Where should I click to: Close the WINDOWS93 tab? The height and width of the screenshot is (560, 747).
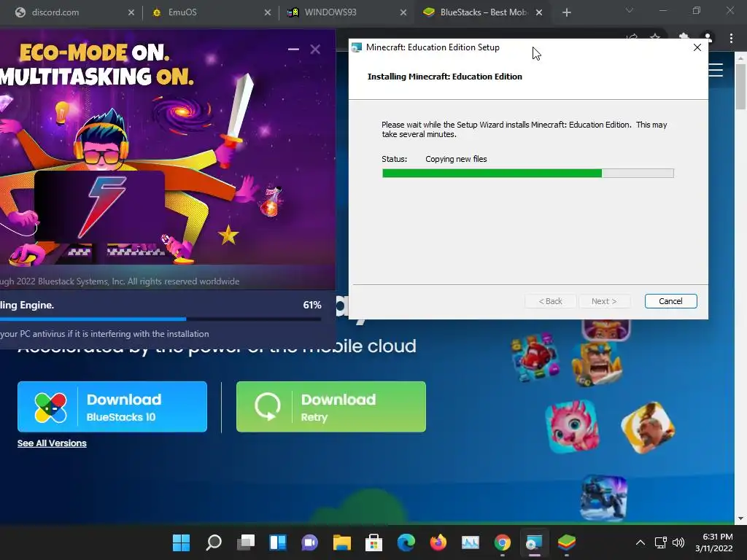(403, 13)
